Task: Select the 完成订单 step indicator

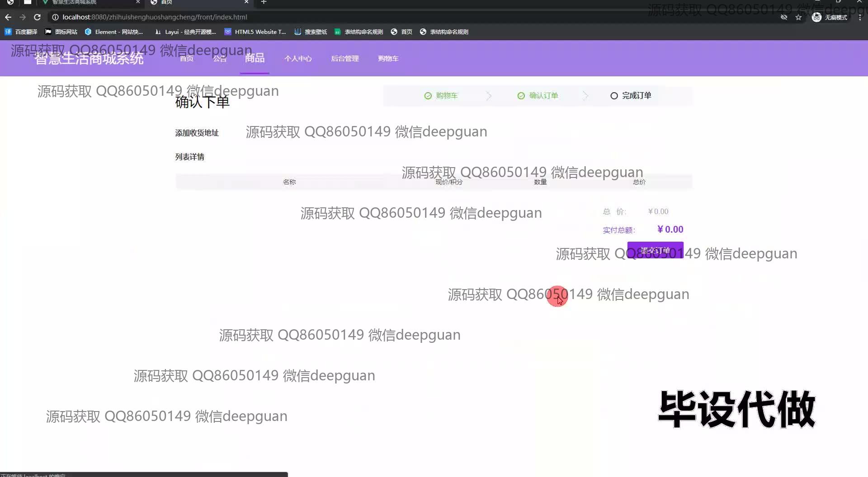Action: click(631, 96)
